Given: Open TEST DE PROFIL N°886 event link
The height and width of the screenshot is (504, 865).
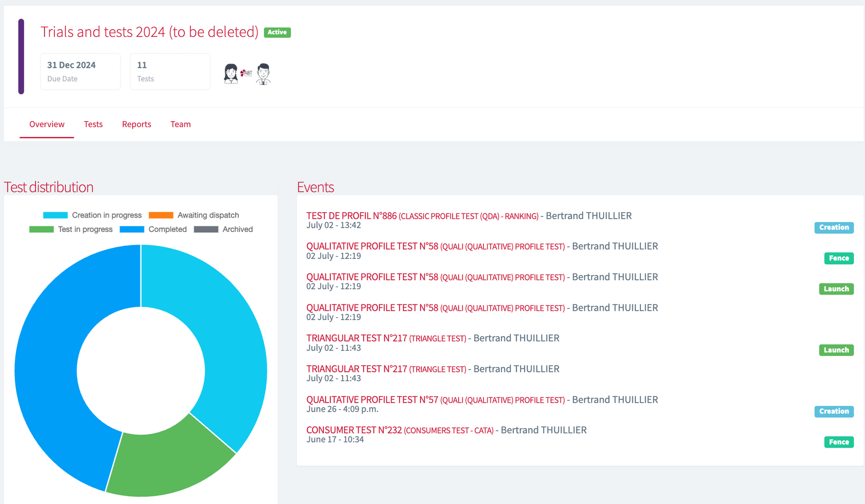Looking at the screenshot, I should click(351, 216).
